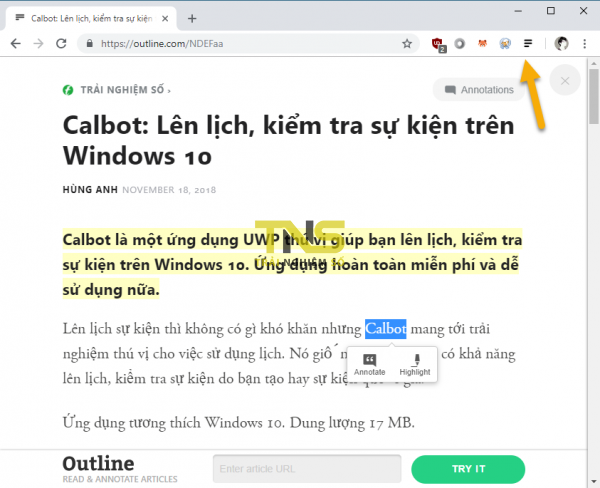The height and width of the screenshot is (488, 600).
Task: Highlight the selected Calbot text
Action: pyautogui.click(x=415, y=365)
